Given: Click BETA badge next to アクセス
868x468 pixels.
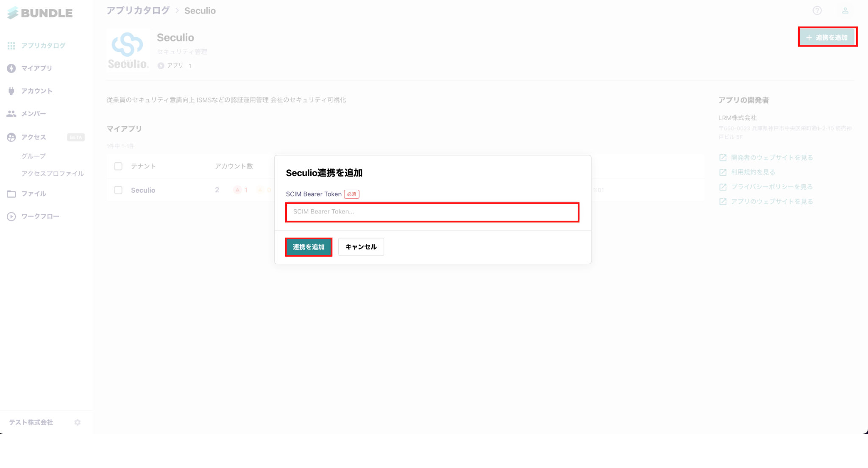Looking at the screenshot, I should (76, 137).
